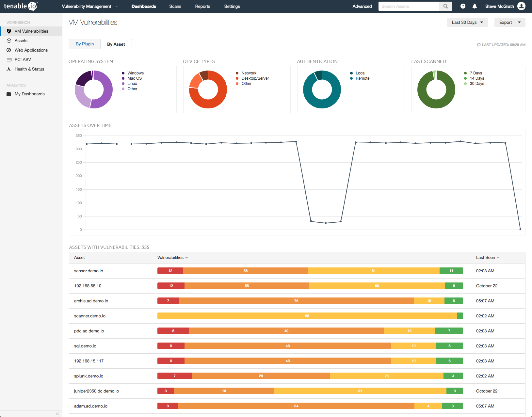Click the archie.ad.demo.io asset name
The width and height of the screenshot is (532, 417).
pyautogui.click(x=91, y=301)
